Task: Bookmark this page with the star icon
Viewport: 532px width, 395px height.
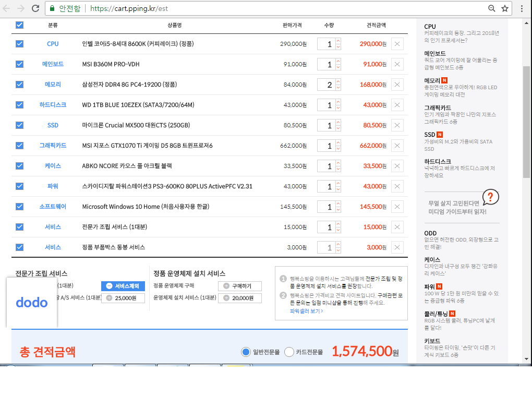Action: click(x=505, y=8)
